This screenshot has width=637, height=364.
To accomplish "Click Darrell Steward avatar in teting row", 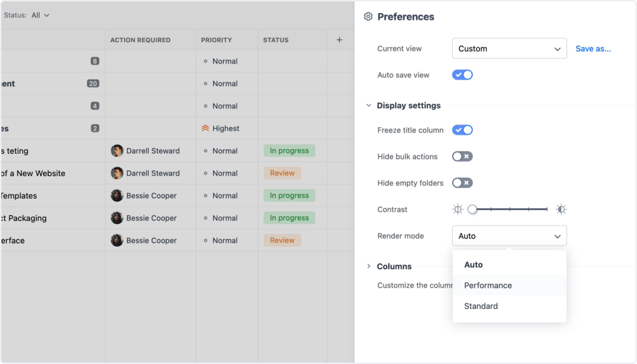I will pos(117,151).
